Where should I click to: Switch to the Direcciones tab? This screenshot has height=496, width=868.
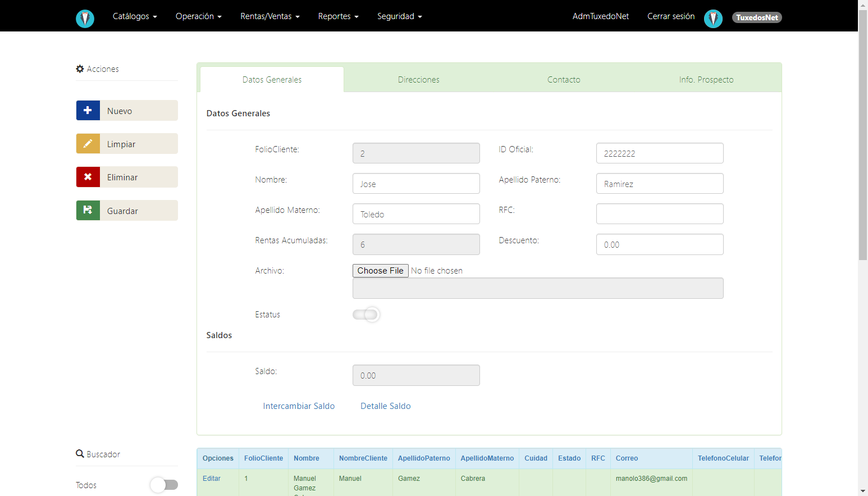(x=419, y=80)
